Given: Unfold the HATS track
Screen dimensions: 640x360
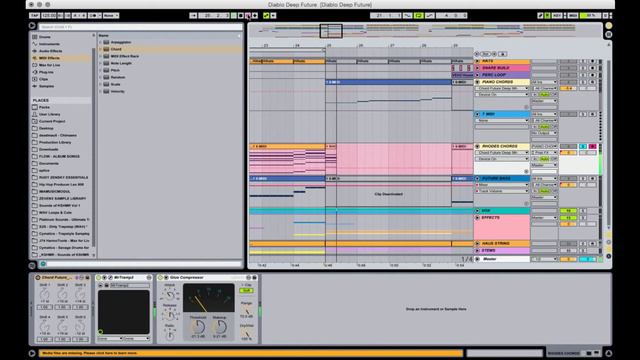Looking at the screenshot, I should point(477,61).
